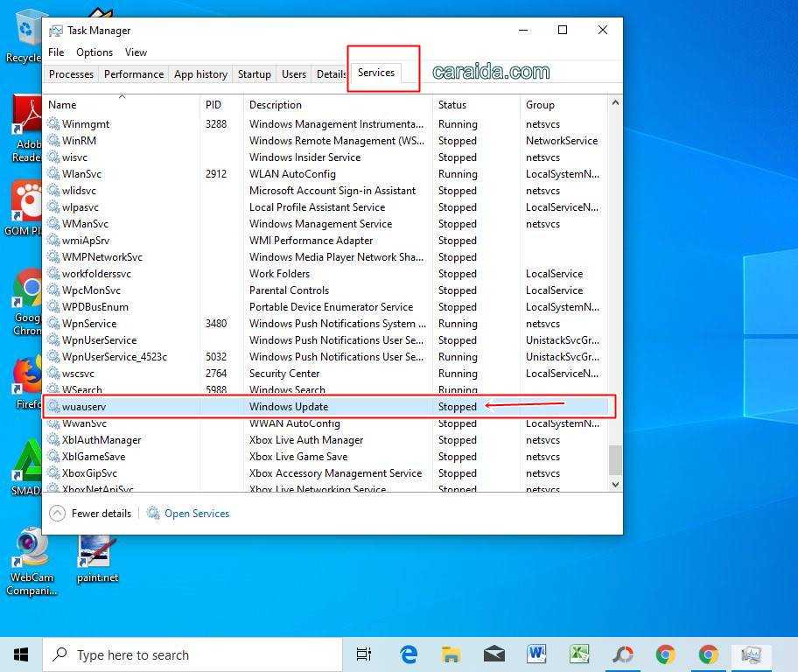Open the View menu
The width and height of the screenshot is (798, 672).
click(136, 52)
